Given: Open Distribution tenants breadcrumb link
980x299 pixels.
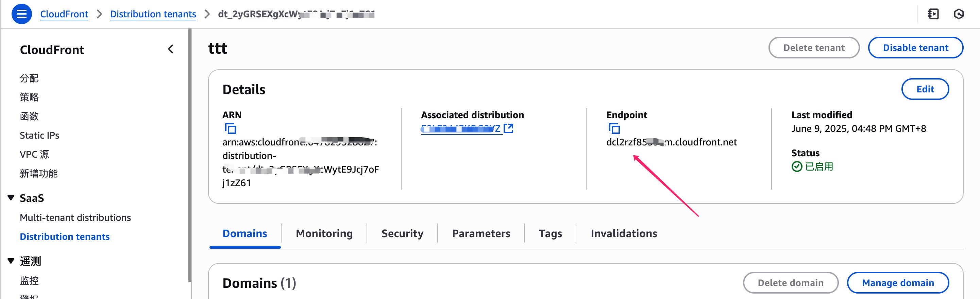Looking at the screenshot, I should 153,14.
